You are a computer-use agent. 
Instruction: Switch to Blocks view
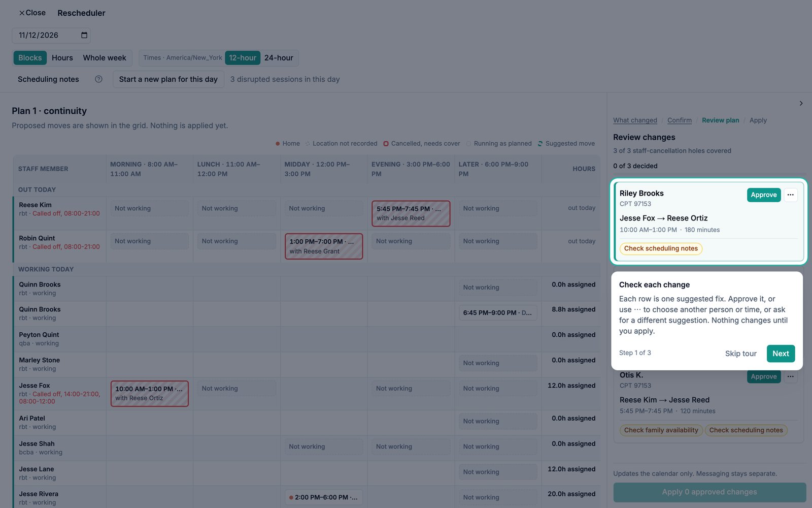pyautogui.click(x=30, y=58)
